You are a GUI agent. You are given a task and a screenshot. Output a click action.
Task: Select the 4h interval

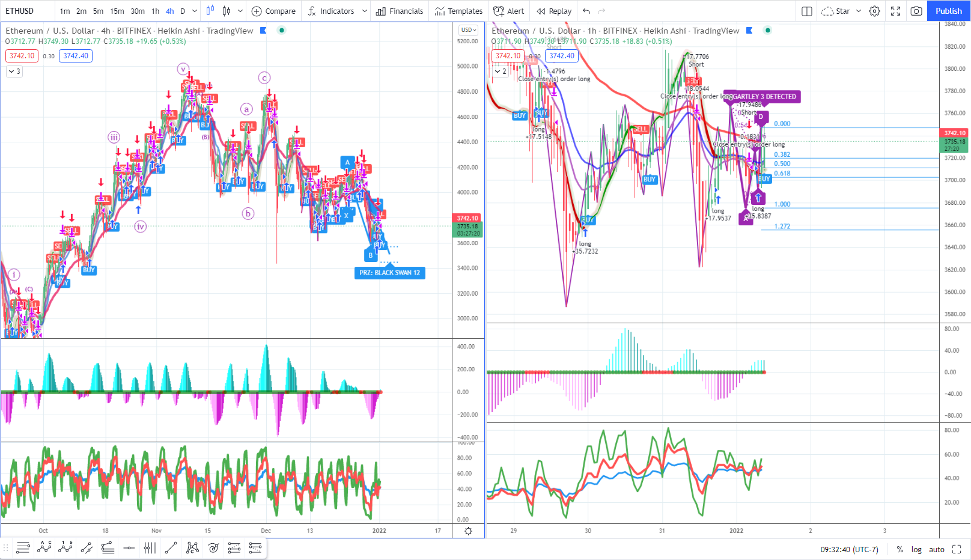tap(170, 11)
